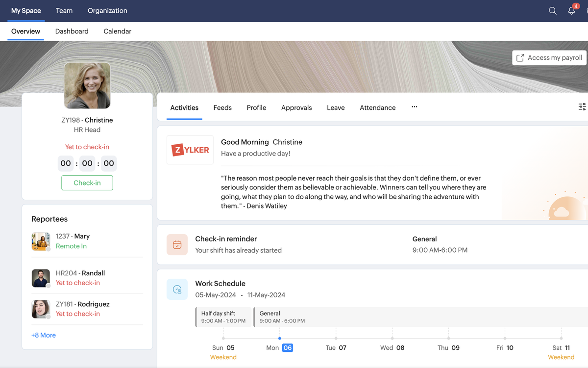This screenshot has width=588, height=368.
Task: Click the Work Schedule title
Action: [x=220, y=284]
